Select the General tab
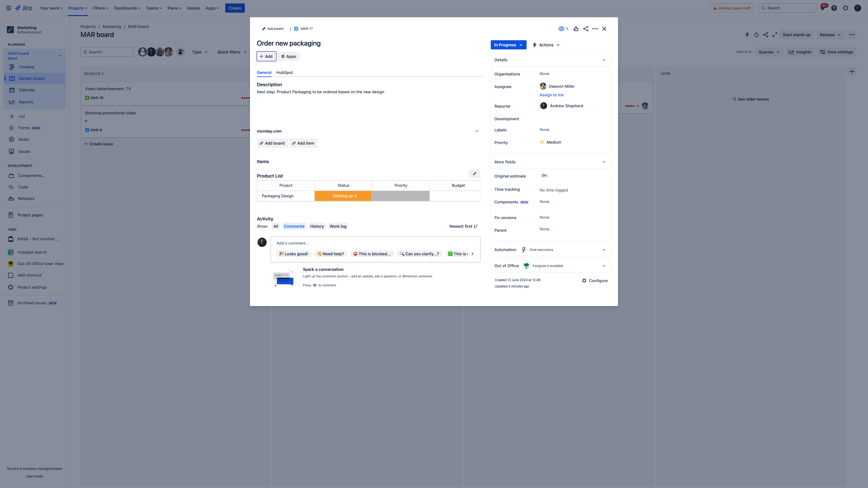 coord(264,72)
